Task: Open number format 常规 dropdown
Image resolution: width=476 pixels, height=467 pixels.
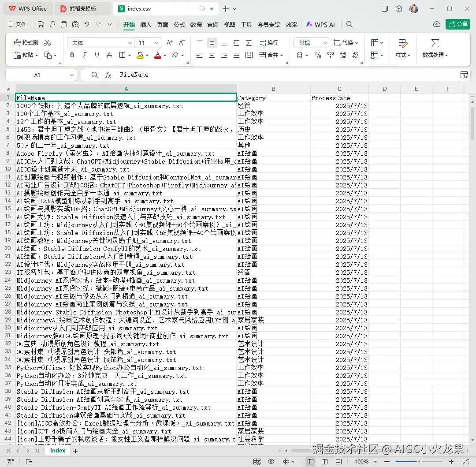Action: pos(325,43)
